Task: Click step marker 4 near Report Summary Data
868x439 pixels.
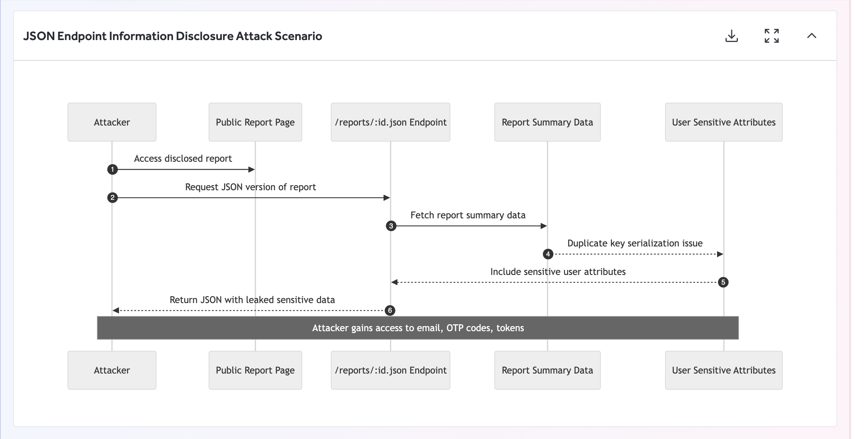Action: click(547, 254)
